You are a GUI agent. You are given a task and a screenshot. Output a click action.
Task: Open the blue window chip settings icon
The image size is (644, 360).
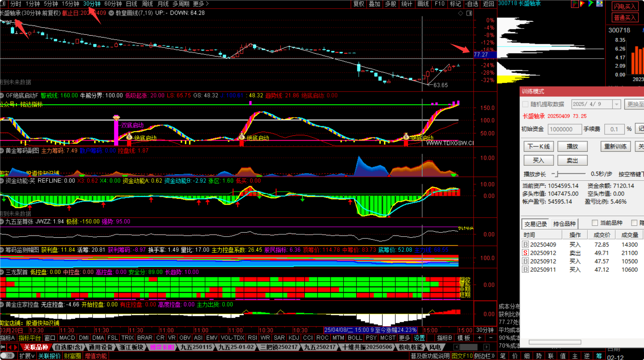pyautogui.click(x=599, y=4)
